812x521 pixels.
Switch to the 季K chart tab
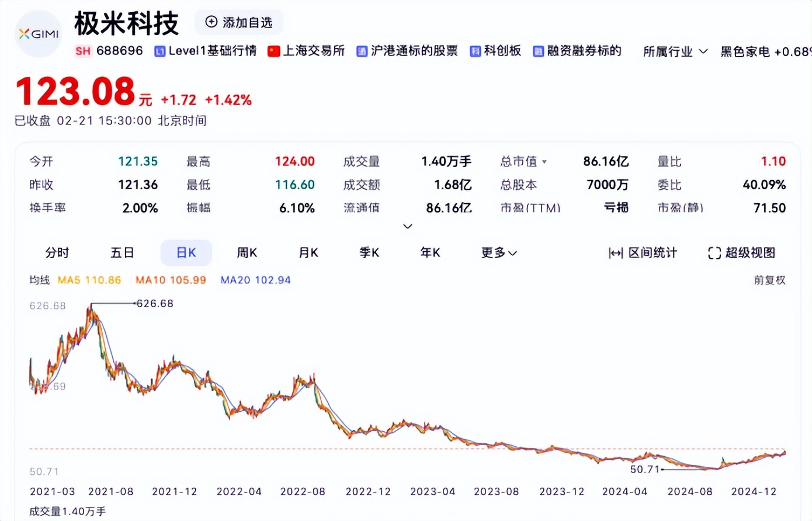369,253
